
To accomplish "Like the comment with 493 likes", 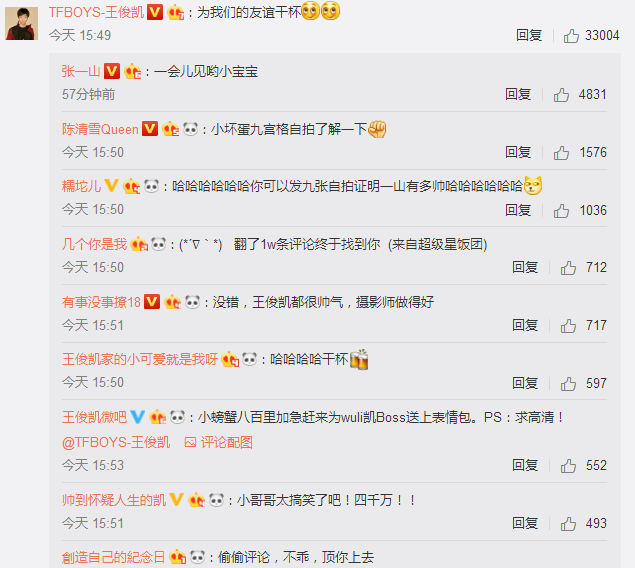I will pyautogui.click(x=568, y=523).
